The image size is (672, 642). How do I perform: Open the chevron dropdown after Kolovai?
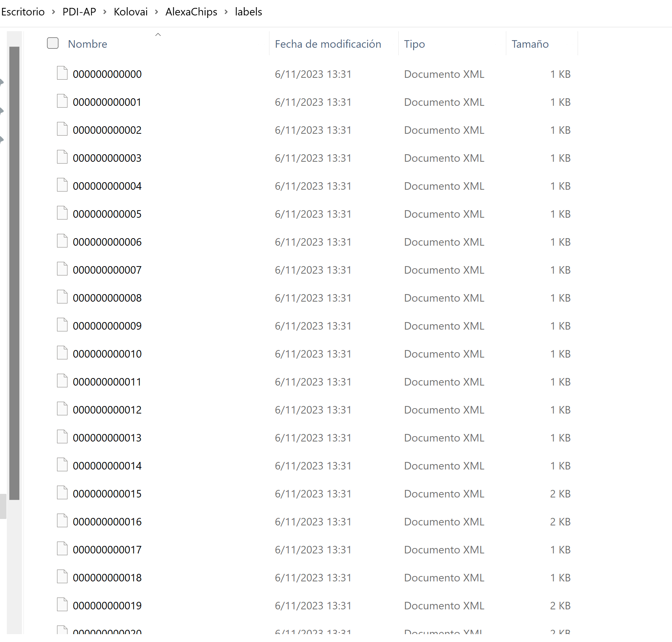[x=156, y=12]
